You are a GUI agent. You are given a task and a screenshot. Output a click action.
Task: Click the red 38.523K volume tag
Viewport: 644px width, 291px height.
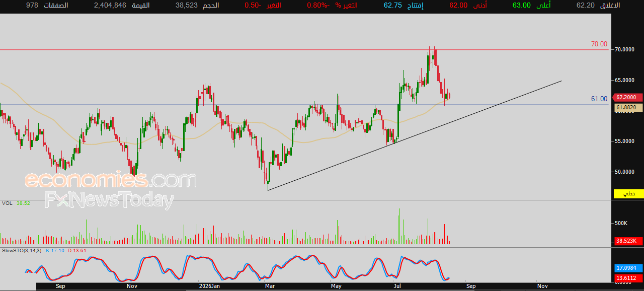(x=628, y=241)
